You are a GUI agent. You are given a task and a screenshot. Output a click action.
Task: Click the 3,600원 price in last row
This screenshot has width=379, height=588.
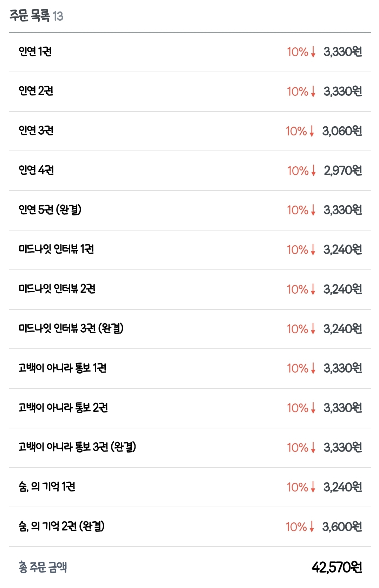point(342,527)
